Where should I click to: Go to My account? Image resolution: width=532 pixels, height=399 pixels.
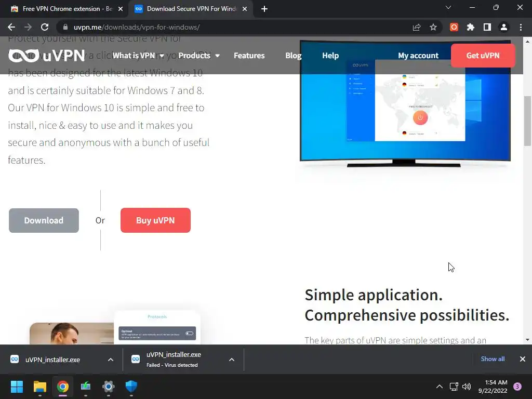418,55
